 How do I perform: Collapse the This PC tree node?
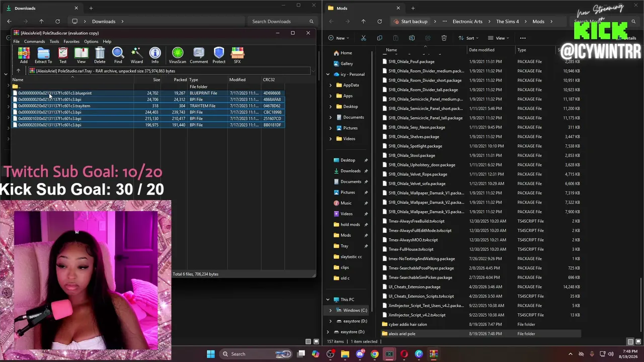pos(328,300)
